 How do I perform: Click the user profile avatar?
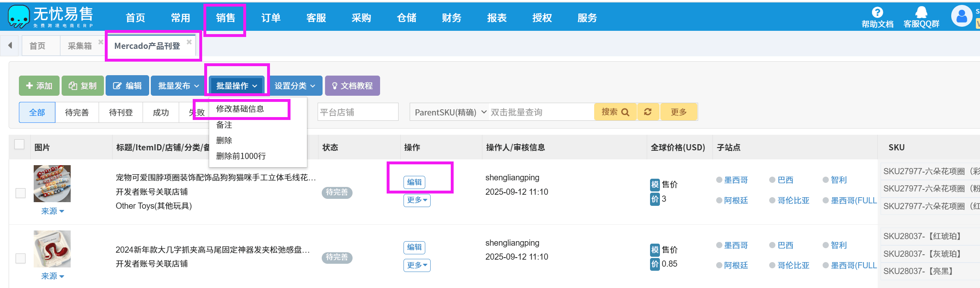click(x=962, y=16)
